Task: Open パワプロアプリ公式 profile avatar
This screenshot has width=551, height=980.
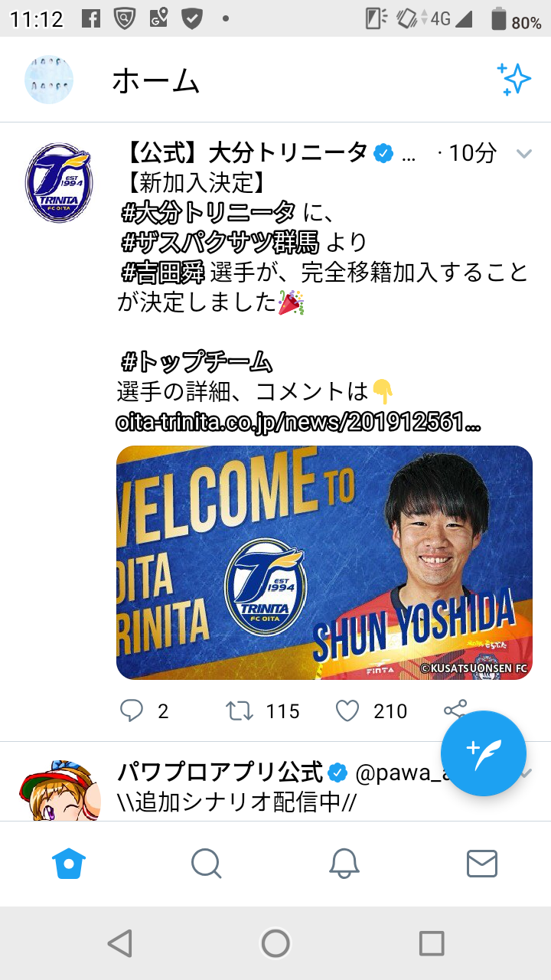Action: tap(60, 789)
